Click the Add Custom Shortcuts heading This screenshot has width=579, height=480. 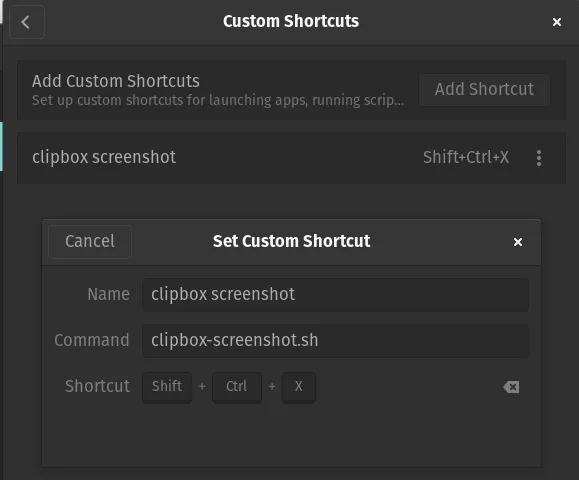[116, 81]
